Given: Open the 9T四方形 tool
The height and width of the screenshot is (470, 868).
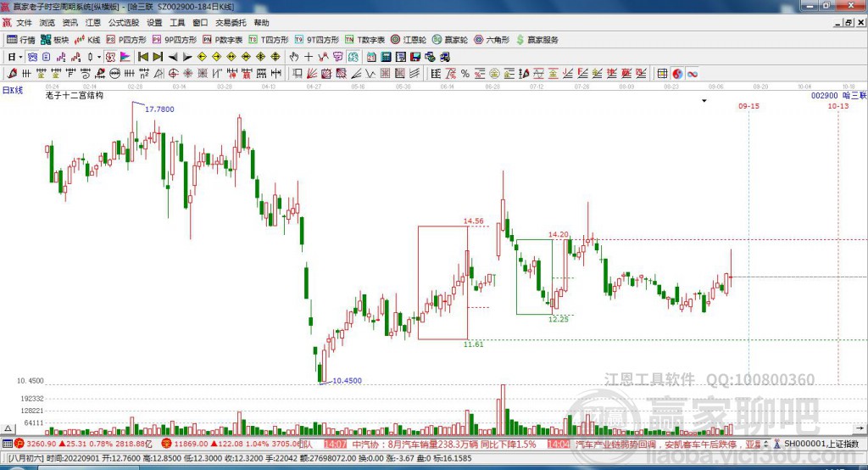Looking at the screenshot, I should click(317, 40).
